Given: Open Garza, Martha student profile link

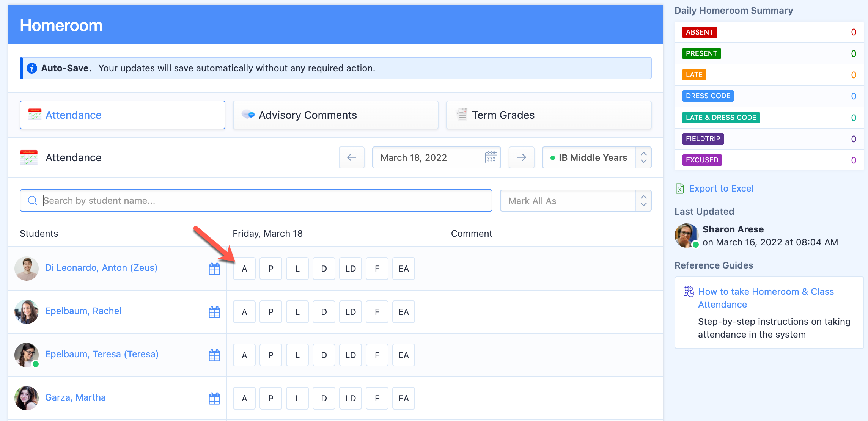Looking at the screenshot, I should tap(75, 397).
